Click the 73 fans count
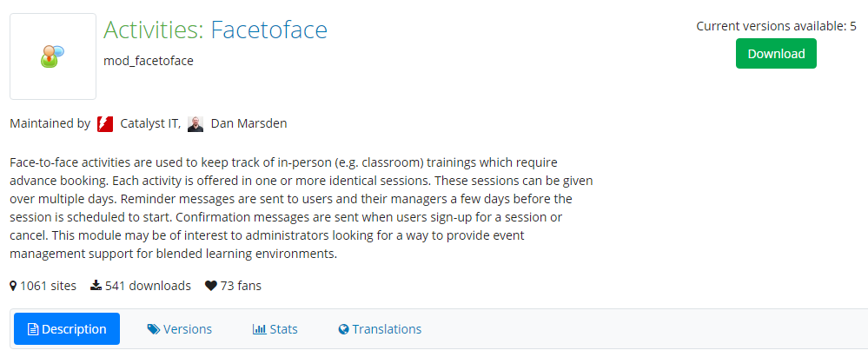 pos(241,286)
